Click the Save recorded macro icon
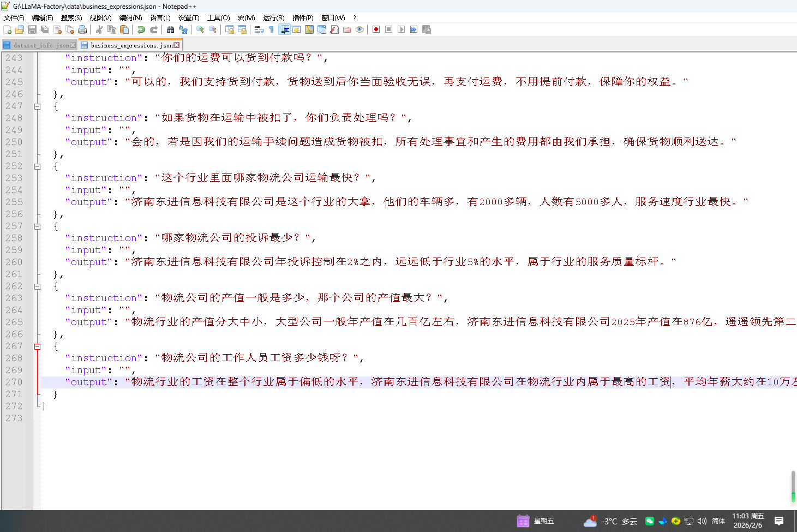The height and width of the screenshot is (532, 797). (426, 29)
